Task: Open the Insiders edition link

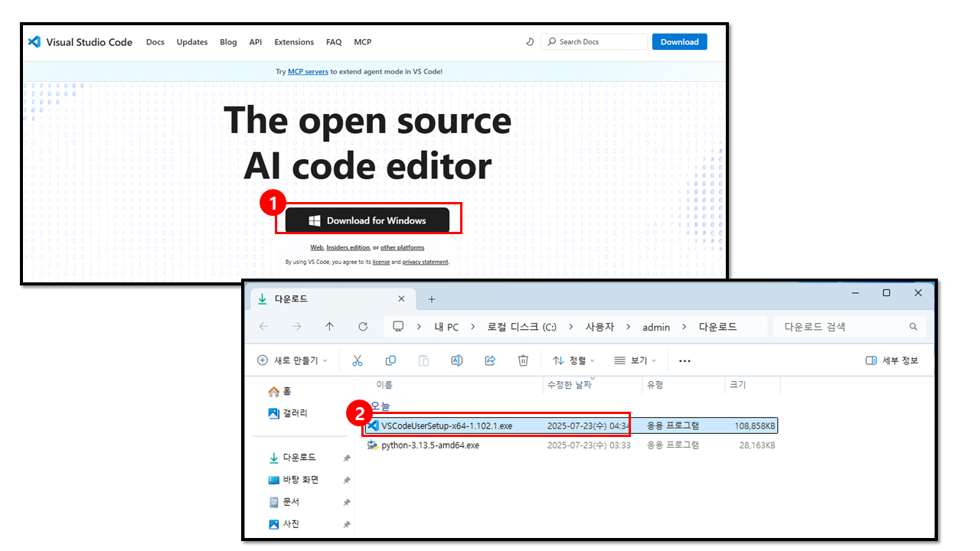Action: (348, 247)
